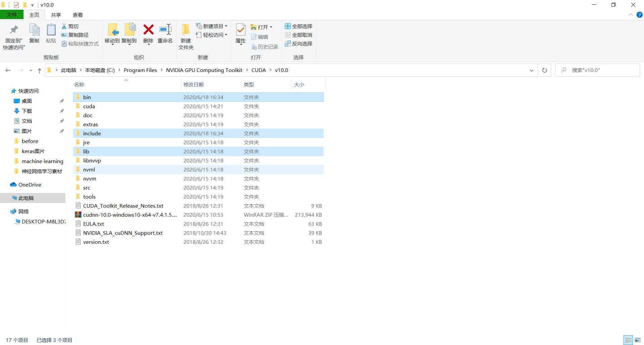Switch to the 查看 (View) tab
Image resolution: width=644 pixels, height=345 pixels.
tap(78, 15)
